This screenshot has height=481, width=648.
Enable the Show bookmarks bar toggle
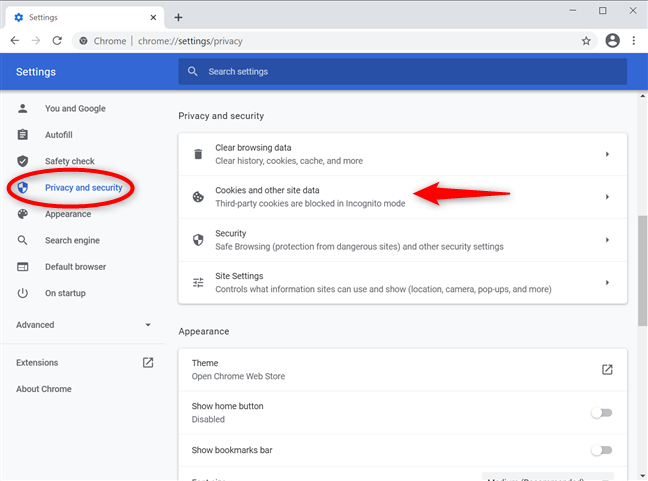601,450
